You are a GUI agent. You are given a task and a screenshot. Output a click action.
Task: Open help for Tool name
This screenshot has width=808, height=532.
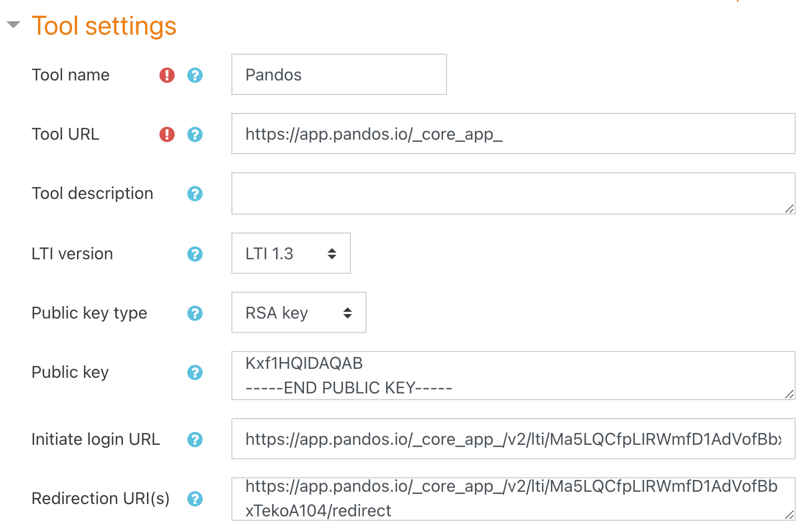195,75
